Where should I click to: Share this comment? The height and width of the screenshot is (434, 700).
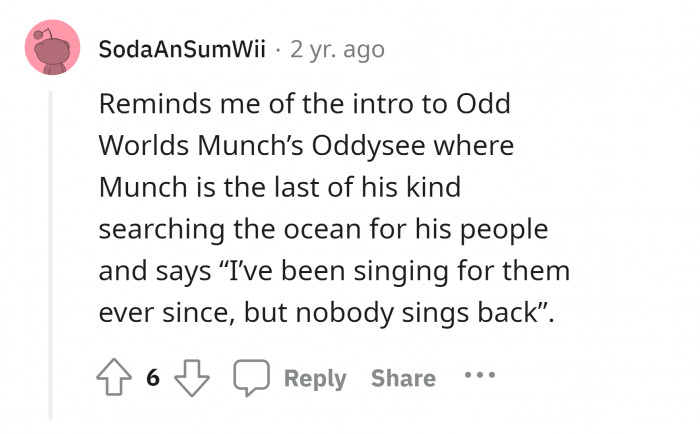coord(403,378)
